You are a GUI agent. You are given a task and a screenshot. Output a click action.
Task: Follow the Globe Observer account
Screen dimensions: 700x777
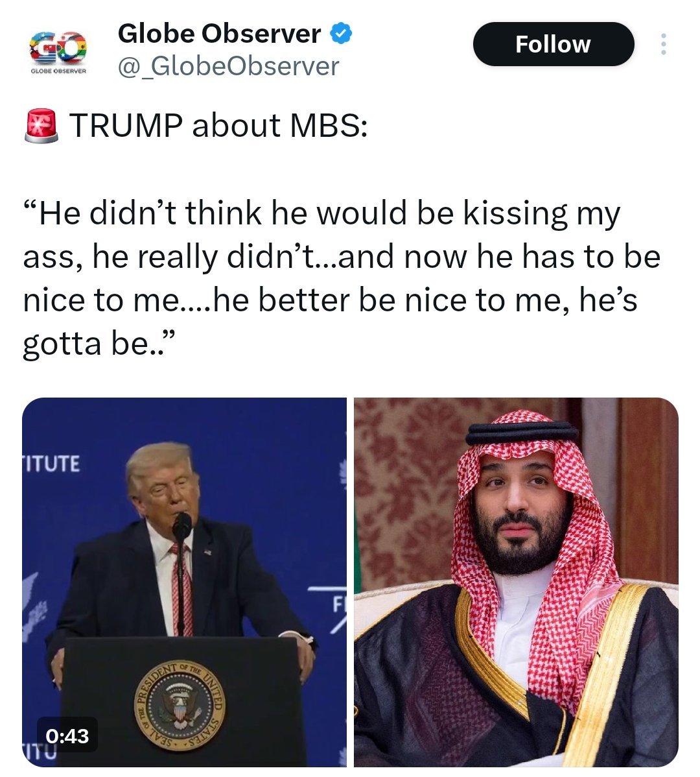(553, 44)
